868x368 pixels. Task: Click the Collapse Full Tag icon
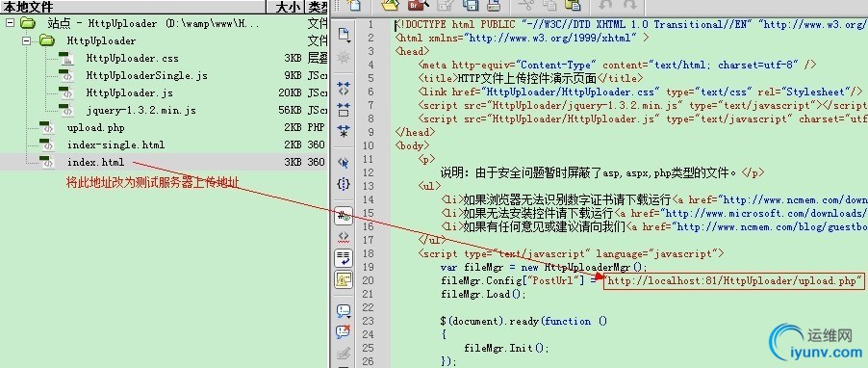click(x=344, y=88)
